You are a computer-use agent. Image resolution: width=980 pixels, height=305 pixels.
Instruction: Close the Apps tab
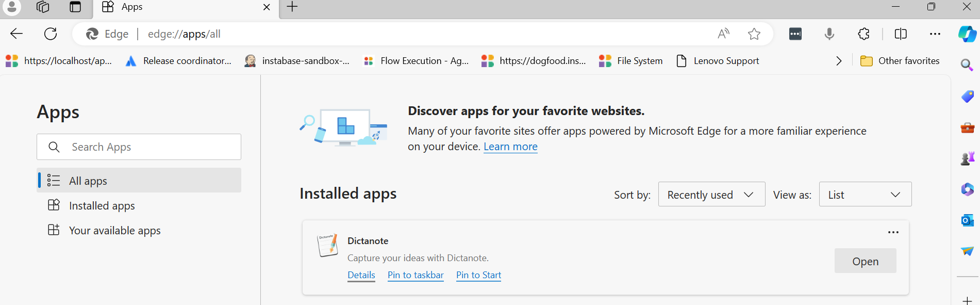pyautogui.click(x=267, y=7)
